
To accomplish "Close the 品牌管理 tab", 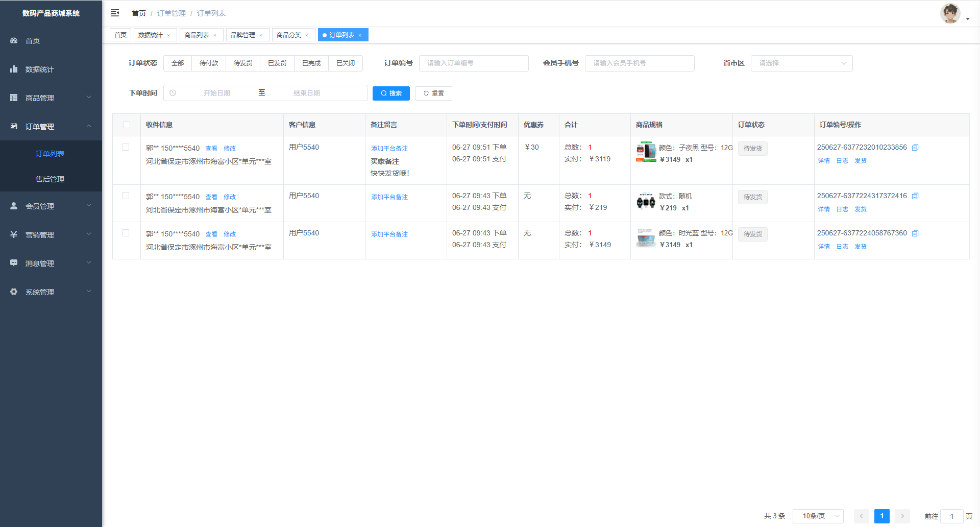I will click(x=261, y=35).
